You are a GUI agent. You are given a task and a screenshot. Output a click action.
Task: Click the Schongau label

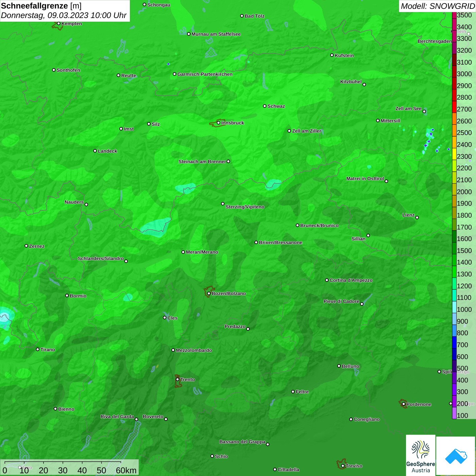tap(159, 5)
